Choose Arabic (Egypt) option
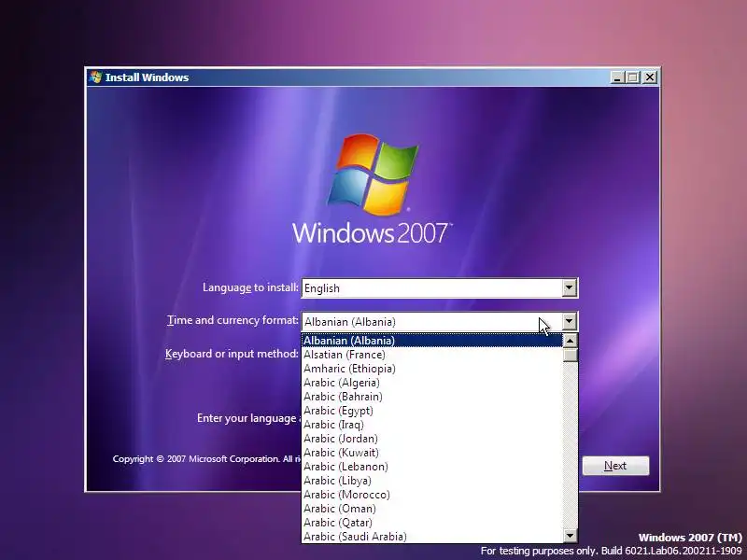Viewport: 747px width, 560px height. [432, 411]
